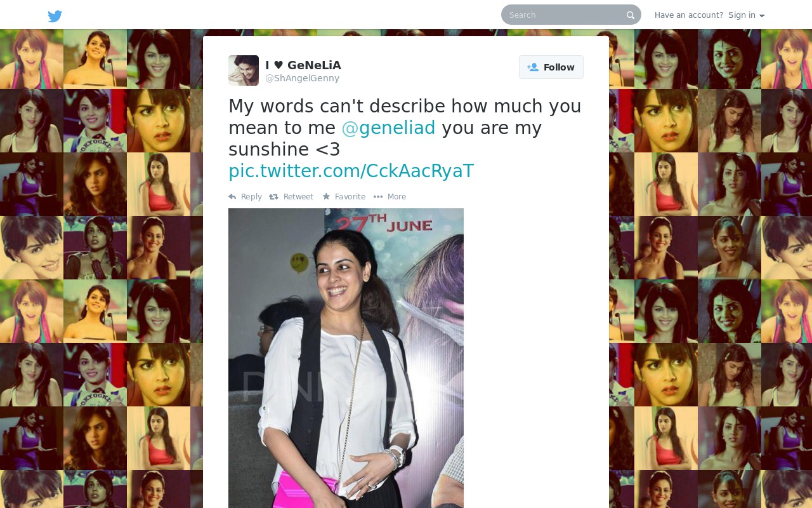This screenshot has width=812, height=508.
Task: Open the @ShAngelGenny handle link
Action: [302, 78]
